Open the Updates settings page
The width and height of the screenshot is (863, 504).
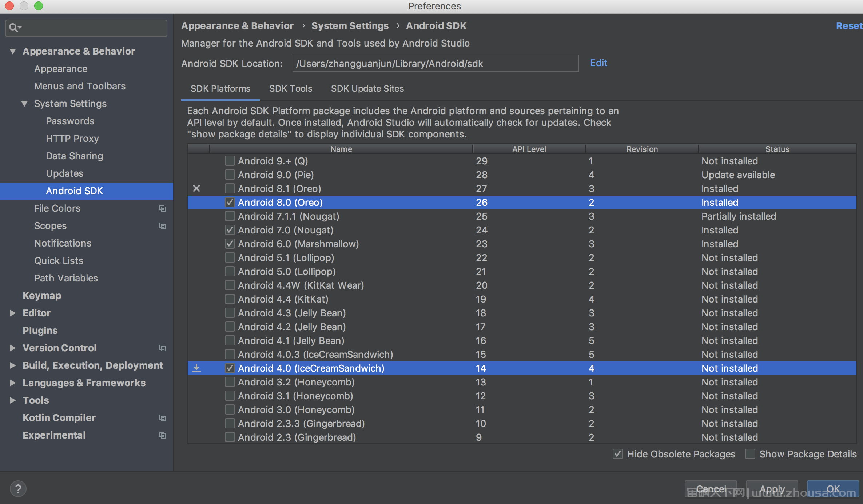[x=64, y=173]
